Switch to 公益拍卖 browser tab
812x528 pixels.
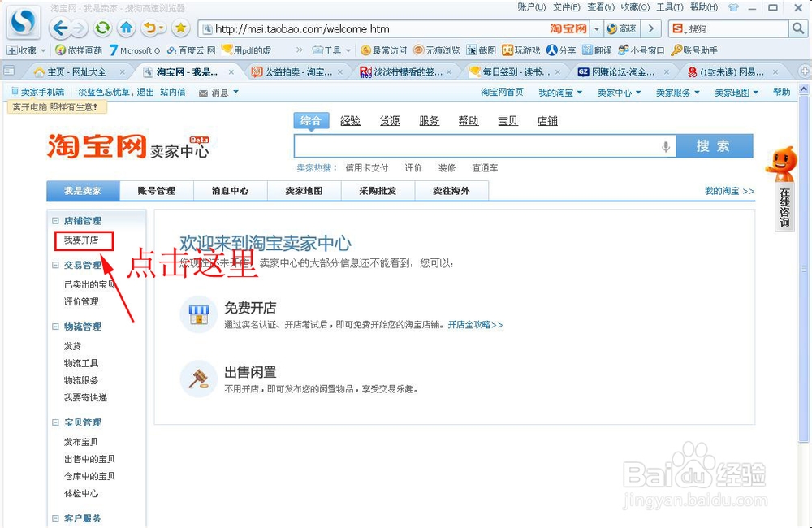pos(297,72)
